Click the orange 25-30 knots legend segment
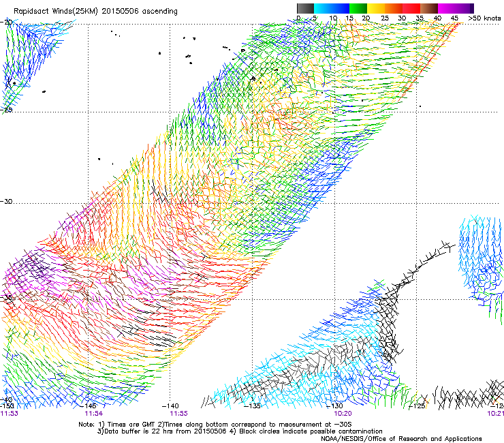504x443 pixels. click(394, 8)
